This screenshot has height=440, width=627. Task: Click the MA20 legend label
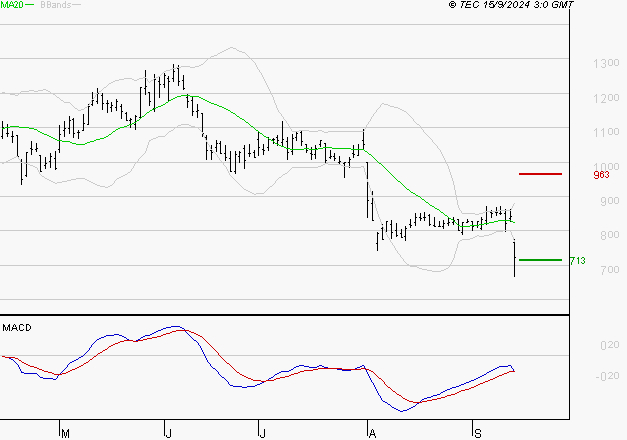12,4
